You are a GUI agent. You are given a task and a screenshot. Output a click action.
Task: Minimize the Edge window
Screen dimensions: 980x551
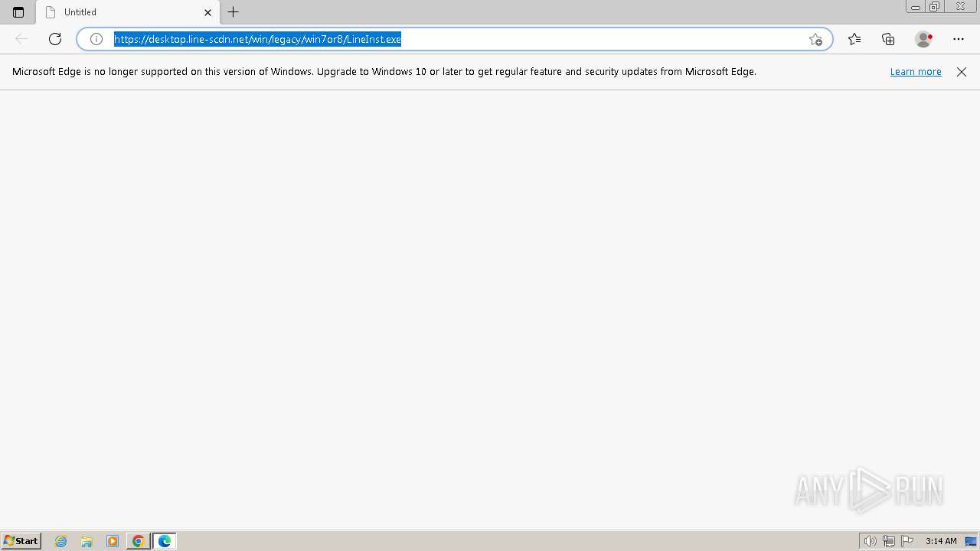tap(916, 6)
